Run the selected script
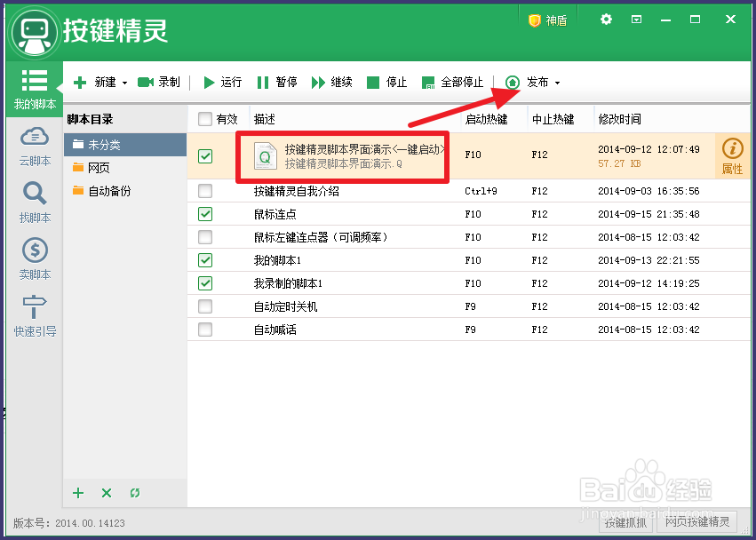The image size is (756, 540). 220,82
